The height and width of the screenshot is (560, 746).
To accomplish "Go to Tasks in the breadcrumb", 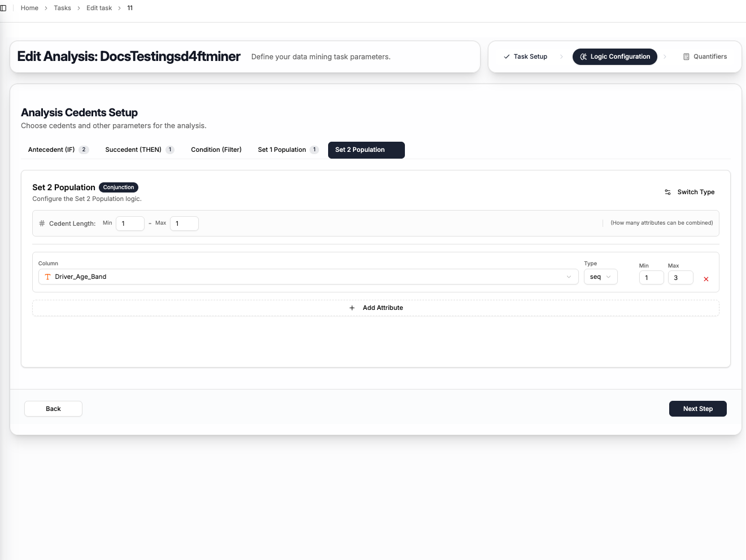I will coord(62,8).
